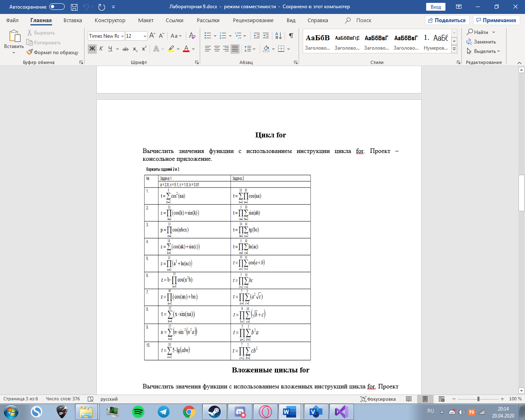Click the vertical scrollbar thumb
The height and width of the screenshot is (420, 525).
[x=522, y=193]
